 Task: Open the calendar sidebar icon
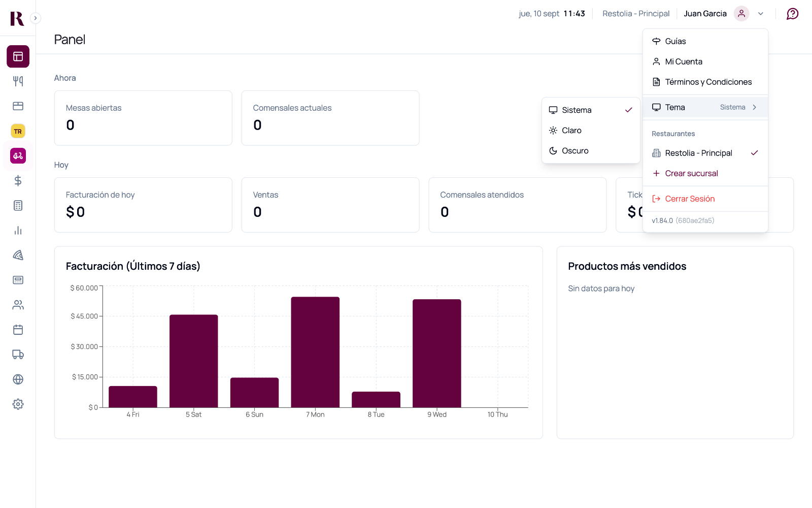(x=18, y=330)
